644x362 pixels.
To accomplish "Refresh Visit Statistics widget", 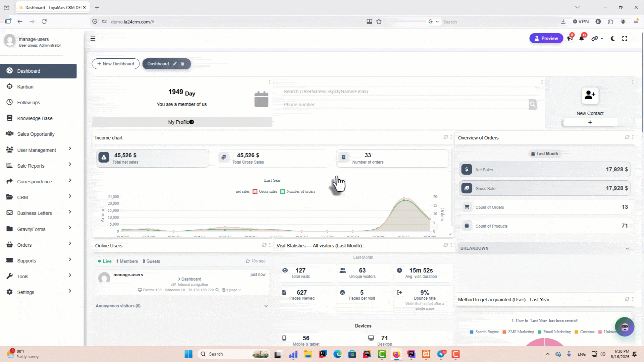I will pyautogui.click(x=446, y=245).
